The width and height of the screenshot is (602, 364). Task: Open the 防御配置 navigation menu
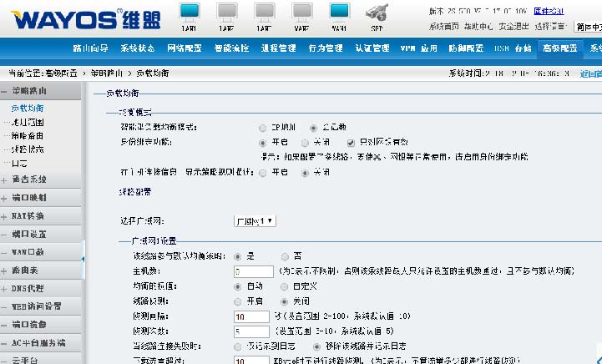tap(466, 48)
